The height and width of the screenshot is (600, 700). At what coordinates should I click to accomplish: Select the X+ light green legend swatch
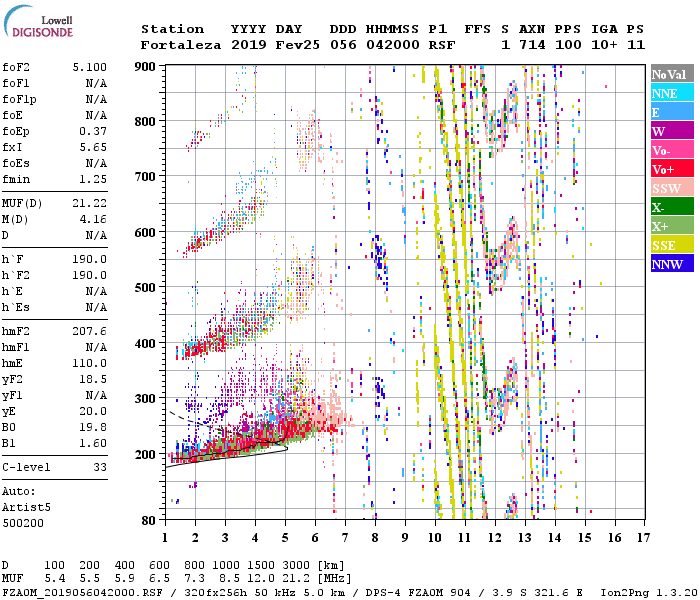click(672, 226)
